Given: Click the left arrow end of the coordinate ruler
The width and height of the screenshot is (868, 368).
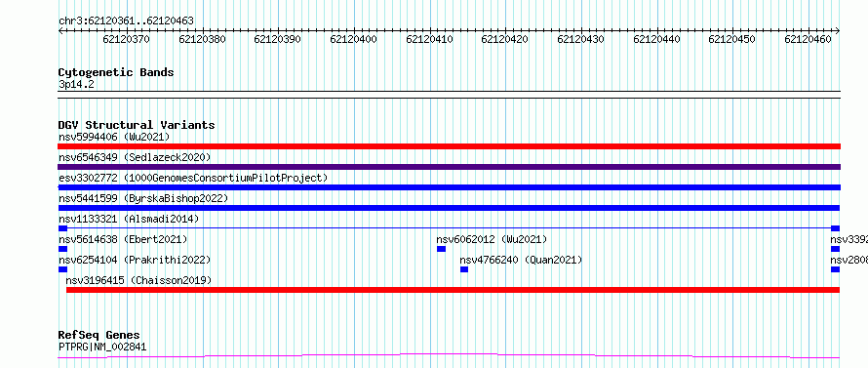Looking at the screenshot, I should click(60, 31).
